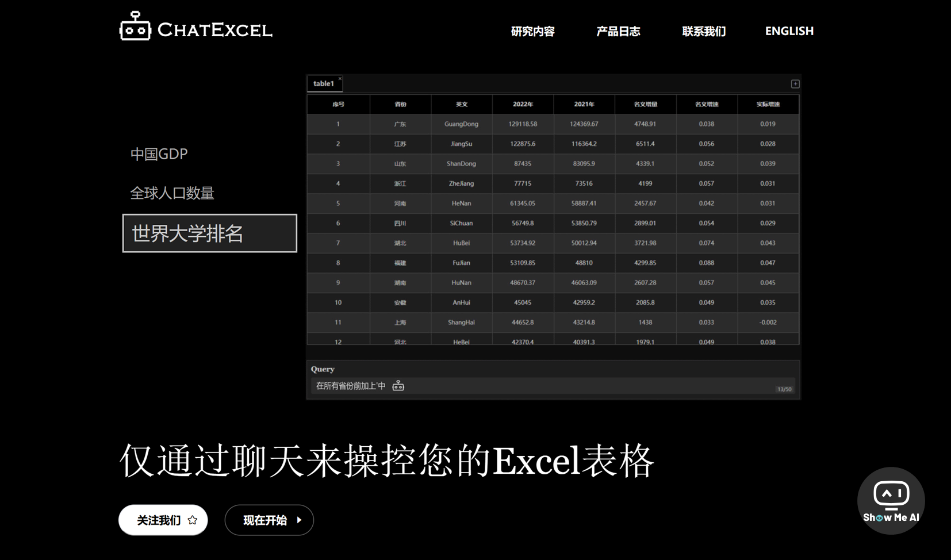Click the 现在开始 button

click(x=269, y=520)
